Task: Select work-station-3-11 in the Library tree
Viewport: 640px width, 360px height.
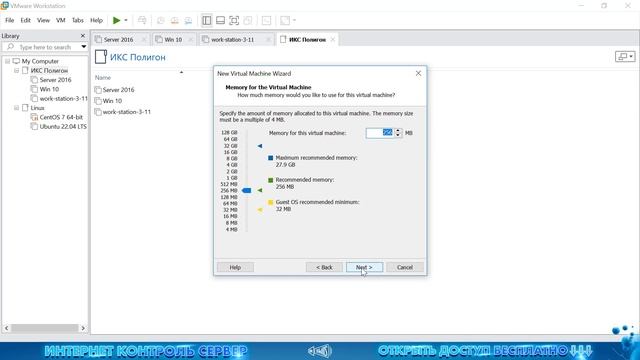Action: click(x=63, y=98)
